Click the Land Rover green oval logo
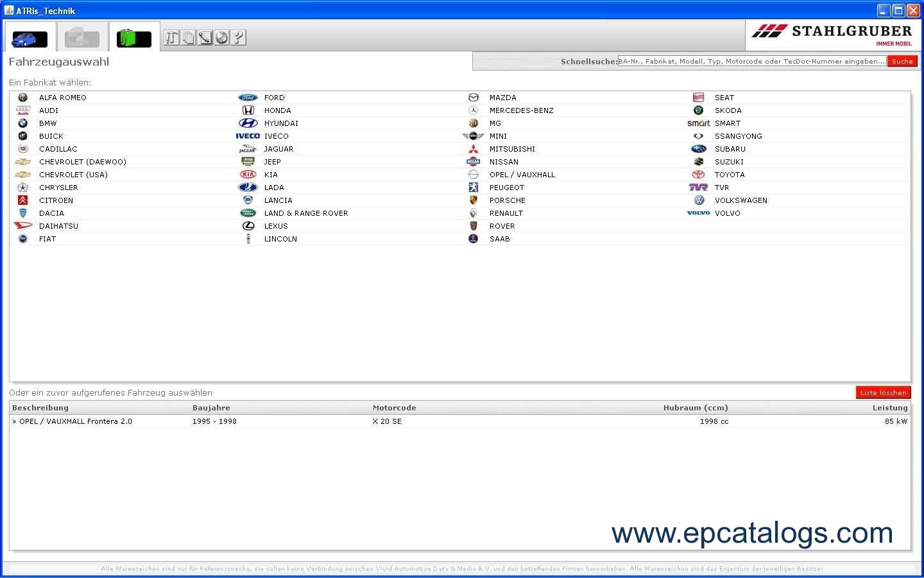The width and height of the screenshot is (924, 578). pyautogui.click(x=248, y=213)
